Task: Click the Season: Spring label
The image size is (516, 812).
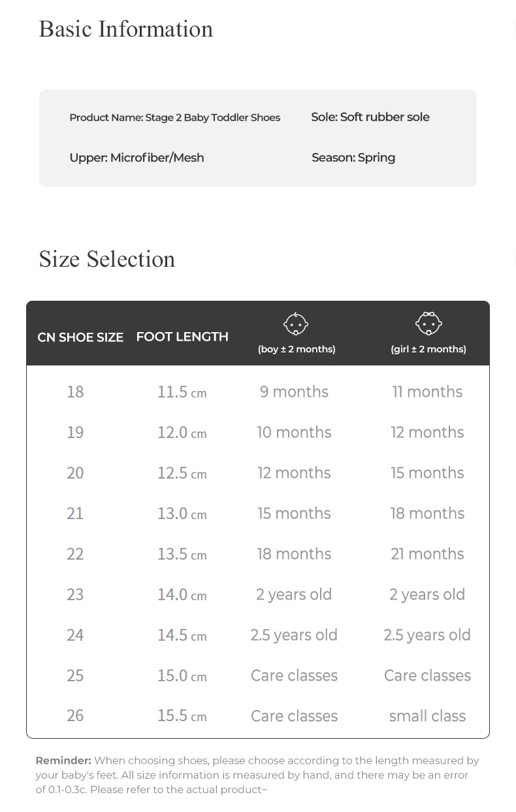Action: pos(353,158)
